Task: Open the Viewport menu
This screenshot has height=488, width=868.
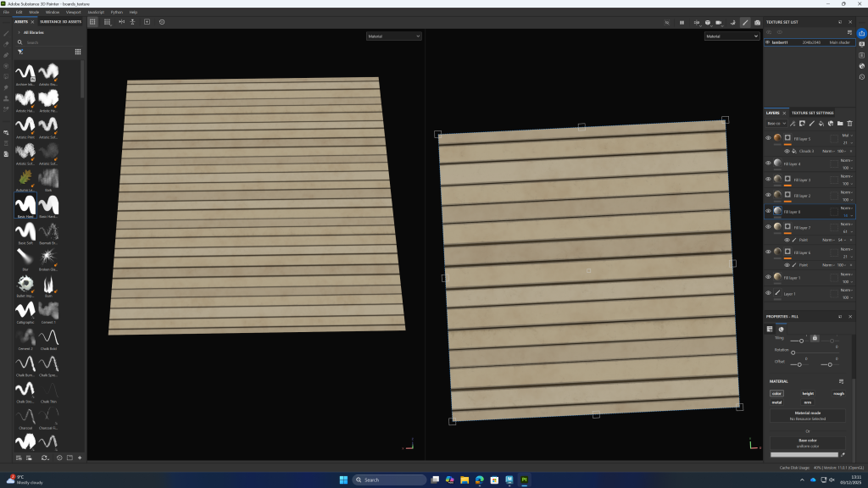Action: [x=74, y=12]
